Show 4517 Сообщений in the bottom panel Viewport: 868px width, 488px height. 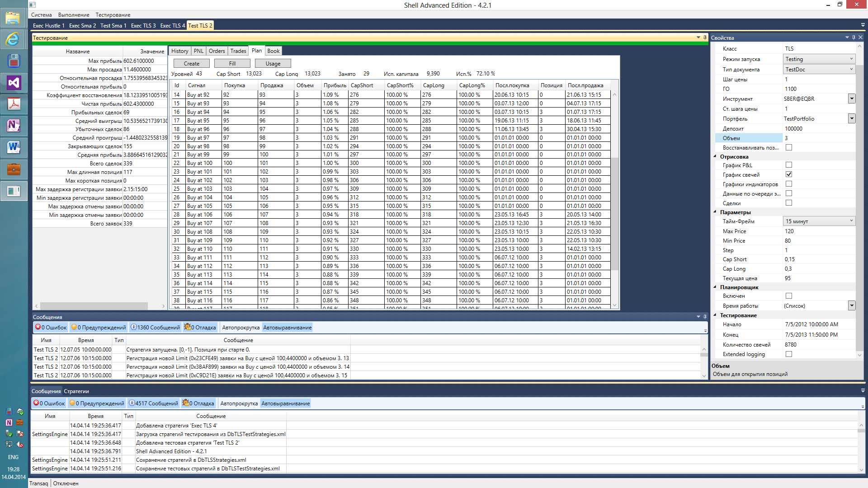point(153,404)
